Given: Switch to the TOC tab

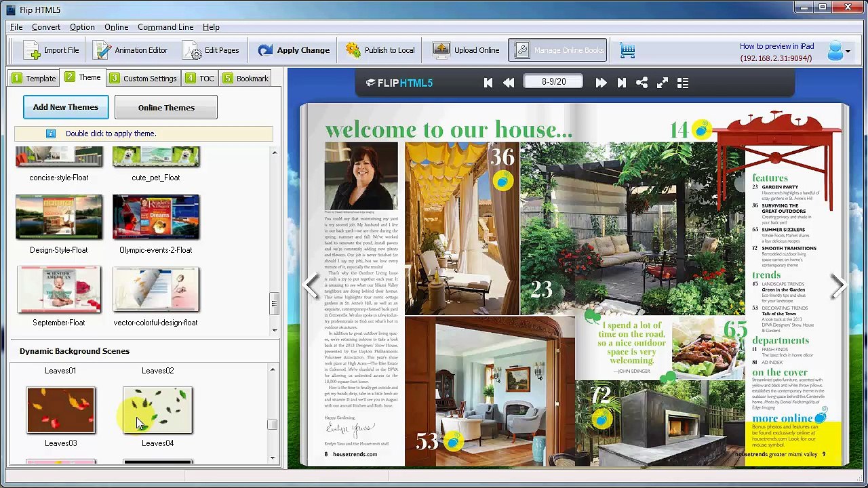Looking at the screenshot, I should pyautogui.click(x=200, y=78).
